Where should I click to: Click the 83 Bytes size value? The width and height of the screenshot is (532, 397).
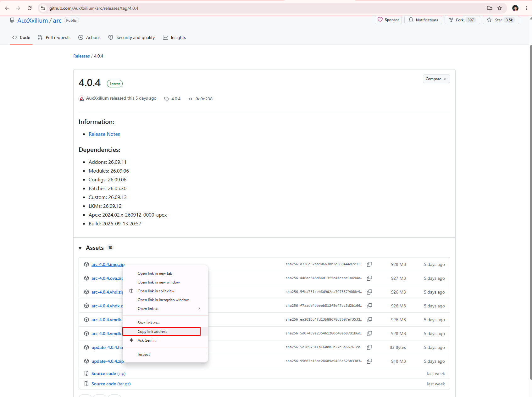398,347
